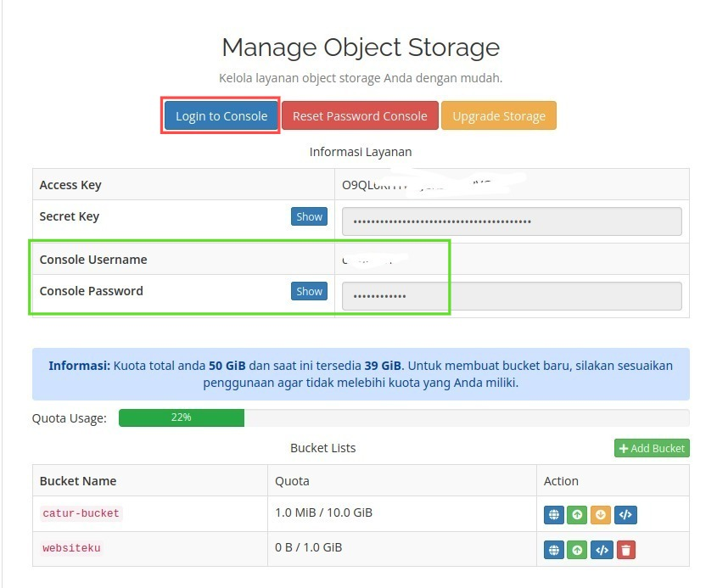Click green up-arrow icon for websiteku
This screenshot has width=717, height=588.
[577, 550]
